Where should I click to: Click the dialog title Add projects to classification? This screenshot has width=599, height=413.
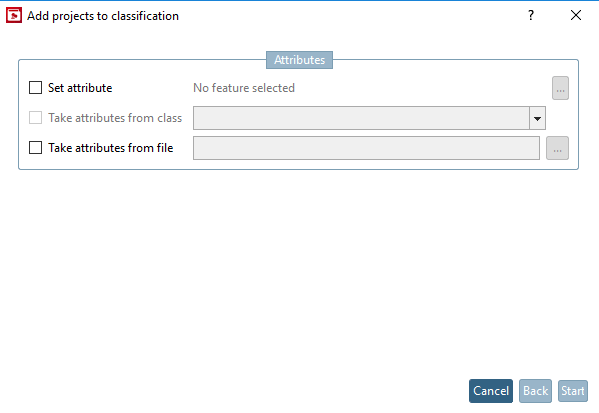pyautogui.click(x=103, y=16)
